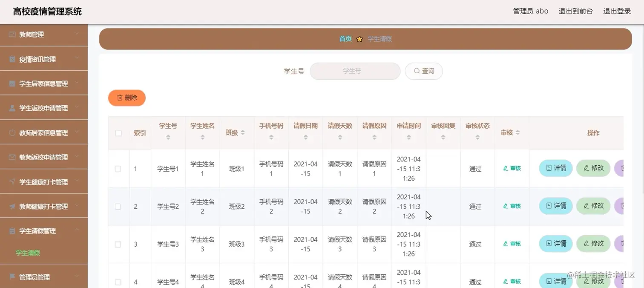Check the checkbox for 学生号1 row

tap(118, 168)
